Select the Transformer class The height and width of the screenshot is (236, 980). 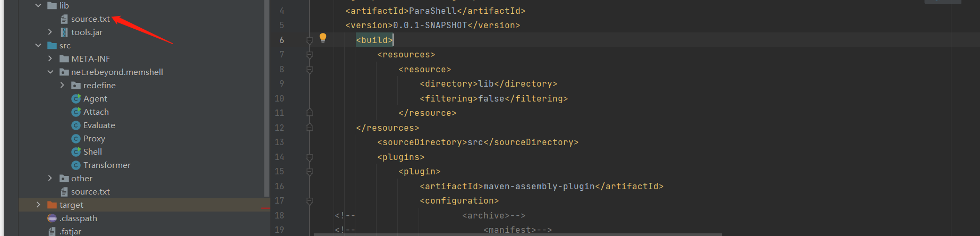[106, 165]
